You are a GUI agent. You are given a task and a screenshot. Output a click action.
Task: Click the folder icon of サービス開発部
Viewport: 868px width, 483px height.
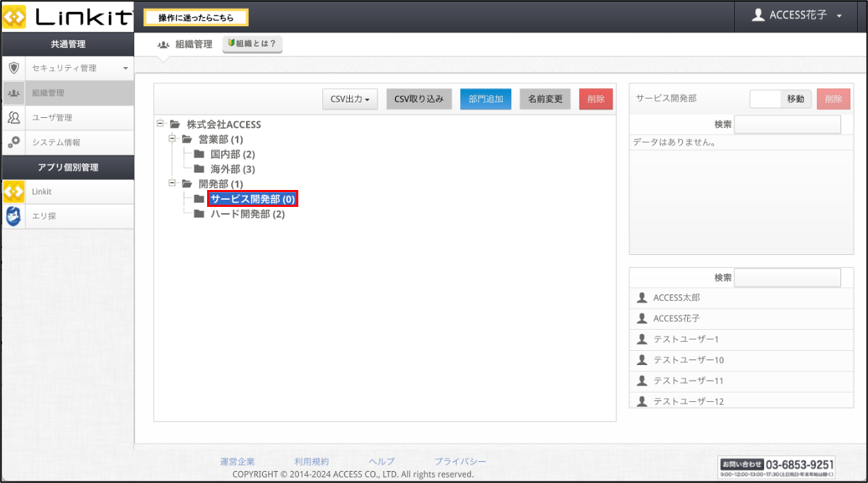[199, 198]
